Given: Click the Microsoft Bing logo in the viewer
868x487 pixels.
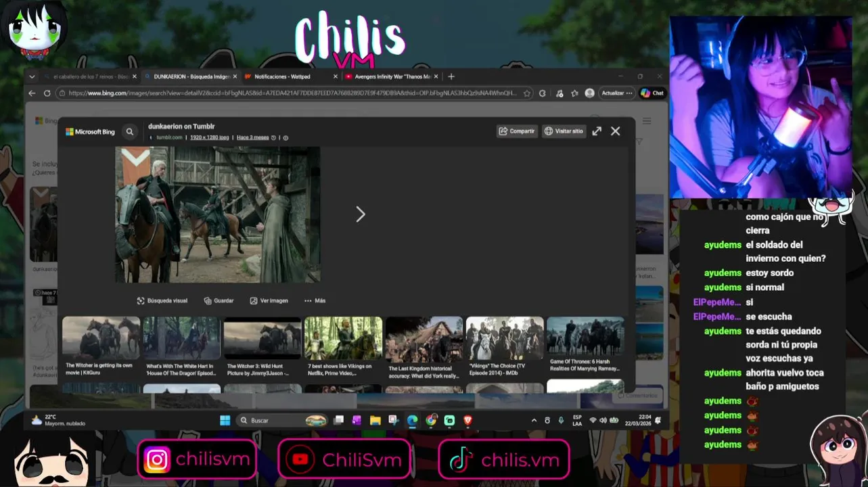Looking at the screenshot, I should [x=90, y=132].
